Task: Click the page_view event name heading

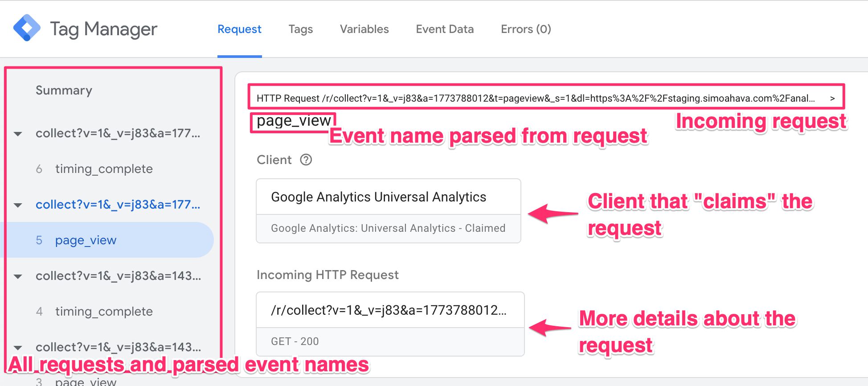Action: 294,121
